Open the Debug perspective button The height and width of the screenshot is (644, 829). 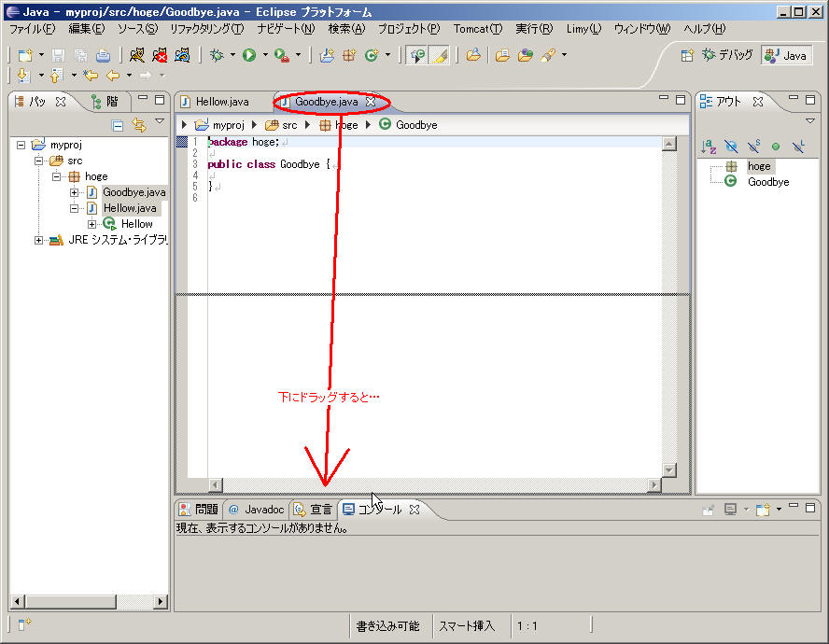[726, 55]
